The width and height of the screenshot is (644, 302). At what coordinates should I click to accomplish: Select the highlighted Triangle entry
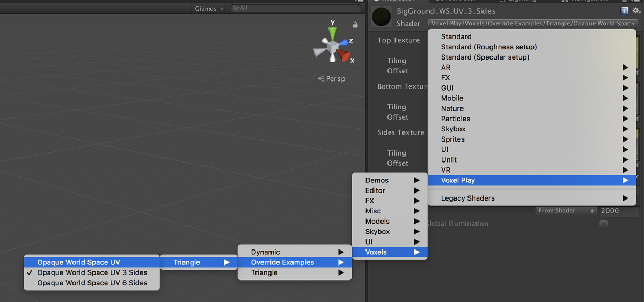(x=199, y=262)
